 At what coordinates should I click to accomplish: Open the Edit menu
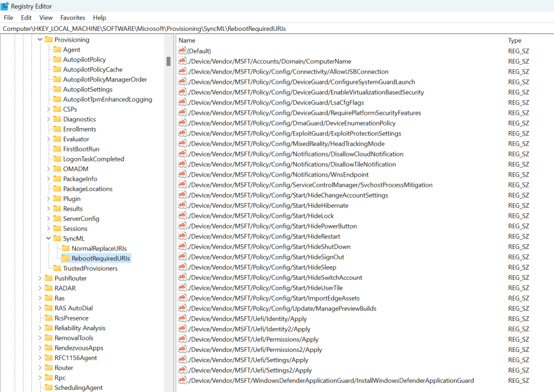pos(25,17)
